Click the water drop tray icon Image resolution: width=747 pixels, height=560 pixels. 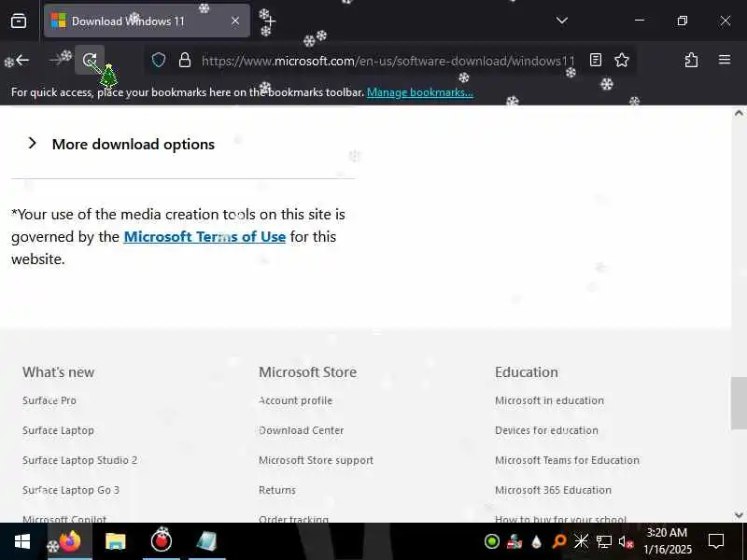[536, 541]
